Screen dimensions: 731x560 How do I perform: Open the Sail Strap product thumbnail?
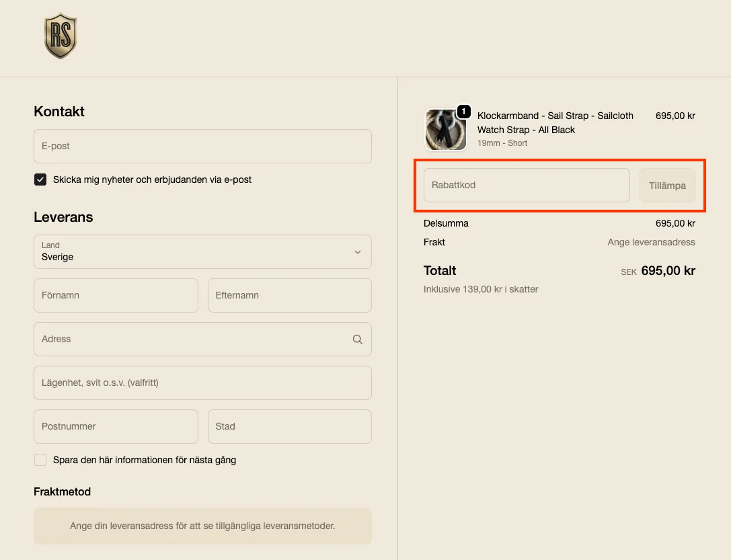pyautogui.click(x=445, y=130)
